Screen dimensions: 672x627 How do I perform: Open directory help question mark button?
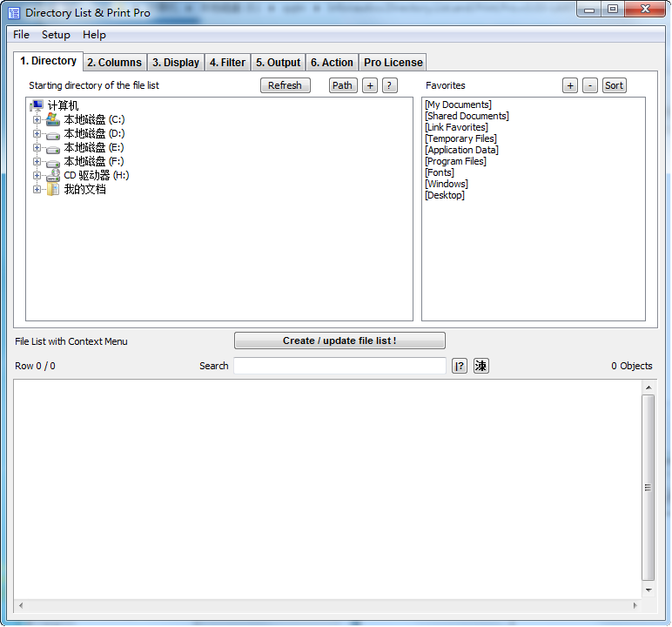click(x=389, y=85)
